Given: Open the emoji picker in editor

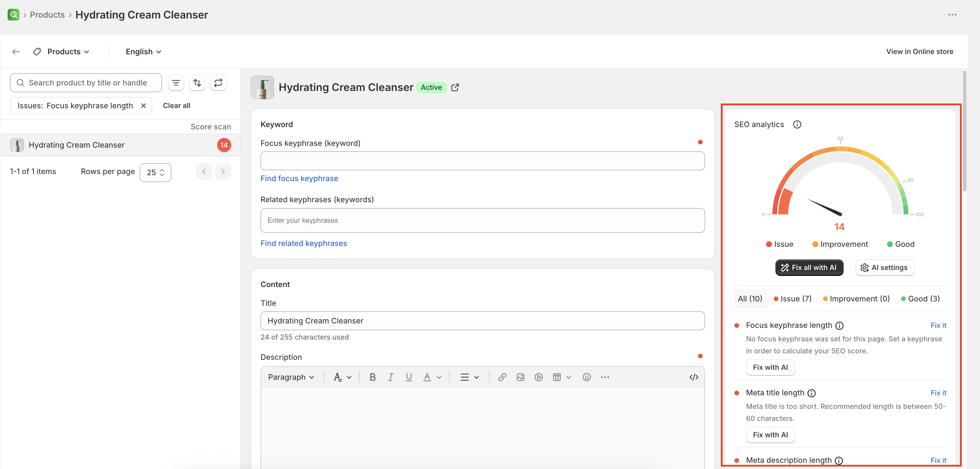Looking at the screenshot, I should pyautogui.click(x=587, y=377).
